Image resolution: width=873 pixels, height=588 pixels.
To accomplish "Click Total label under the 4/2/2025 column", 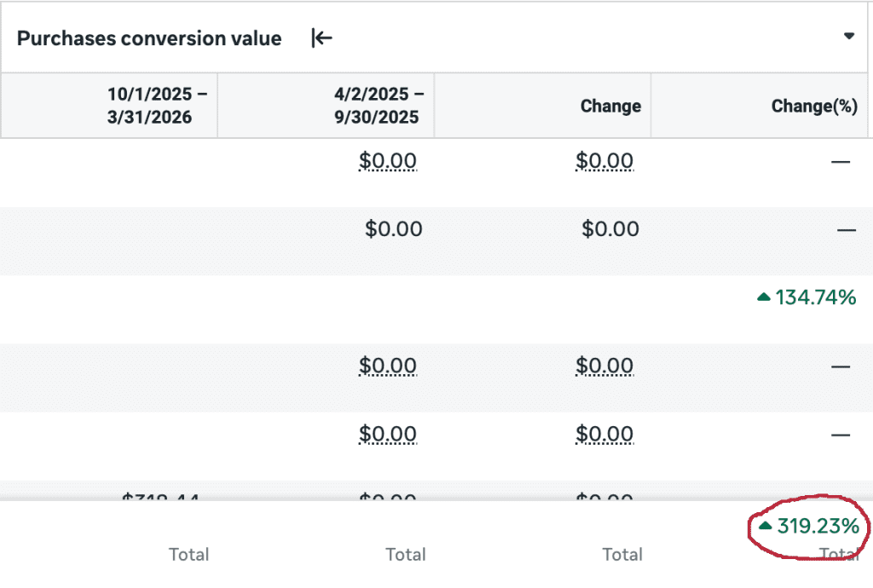I will click(x=405, y=555).
